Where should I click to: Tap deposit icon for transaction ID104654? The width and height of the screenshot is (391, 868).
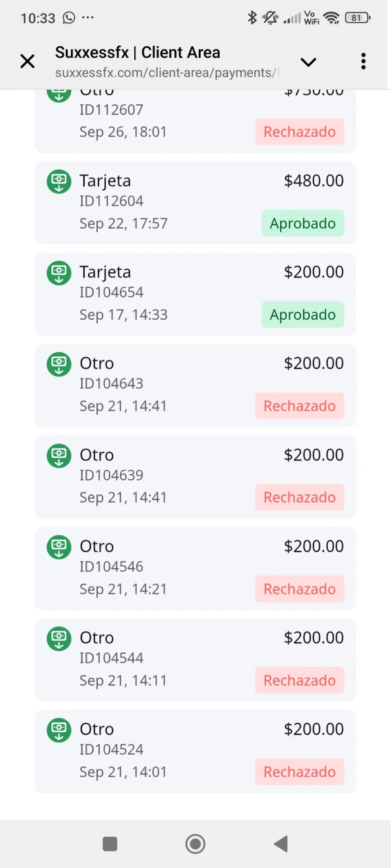click(59, 272)
